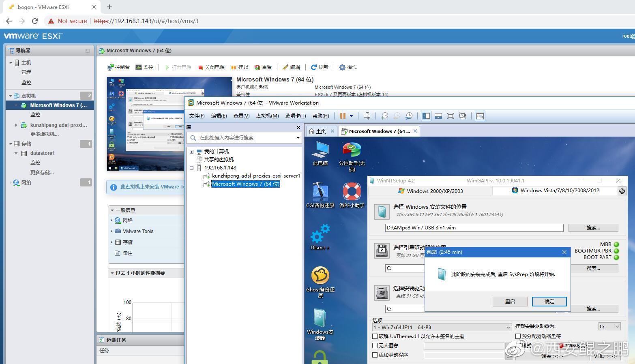Open the mount drive letter C: dropdown

609,326
